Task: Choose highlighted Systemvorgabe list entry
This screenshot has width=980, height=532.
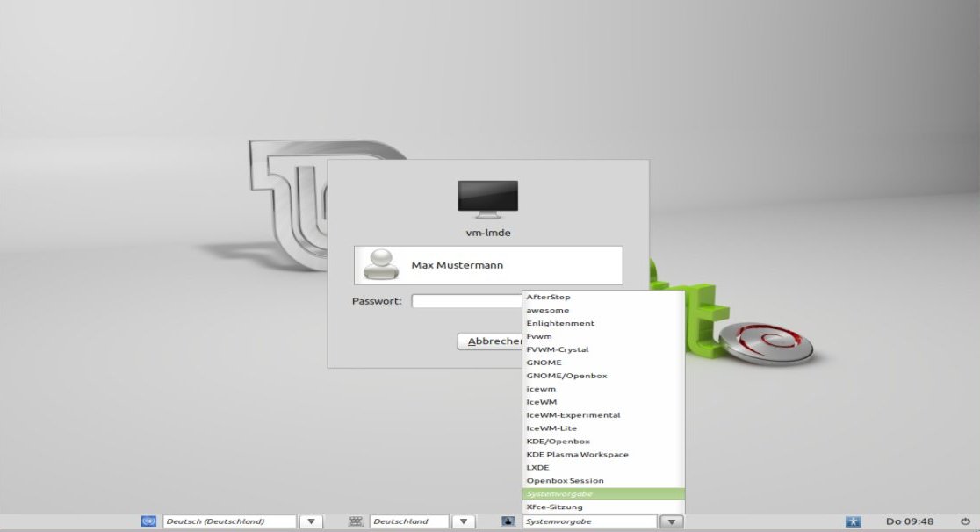Action: (x=603, y=494)
